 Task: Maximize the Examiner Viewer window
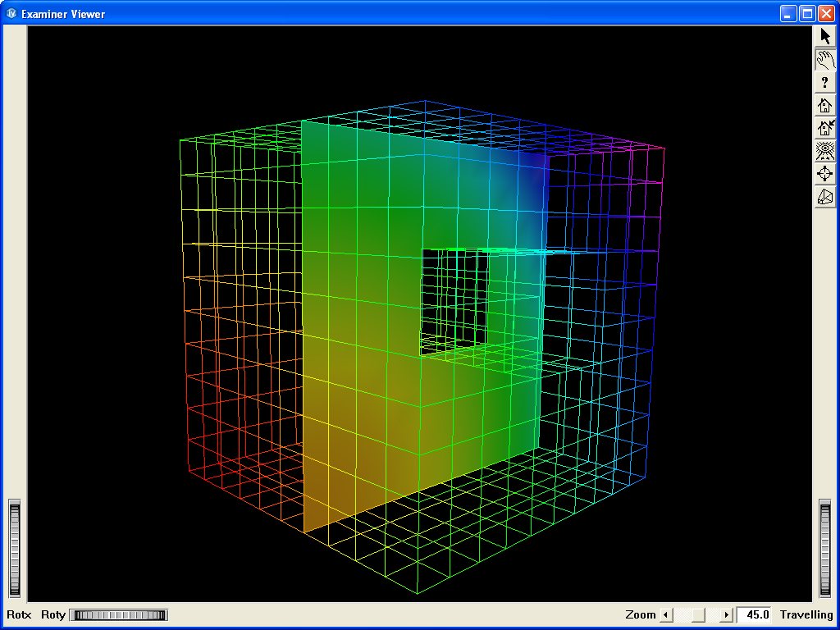click(x=806, y=14)
